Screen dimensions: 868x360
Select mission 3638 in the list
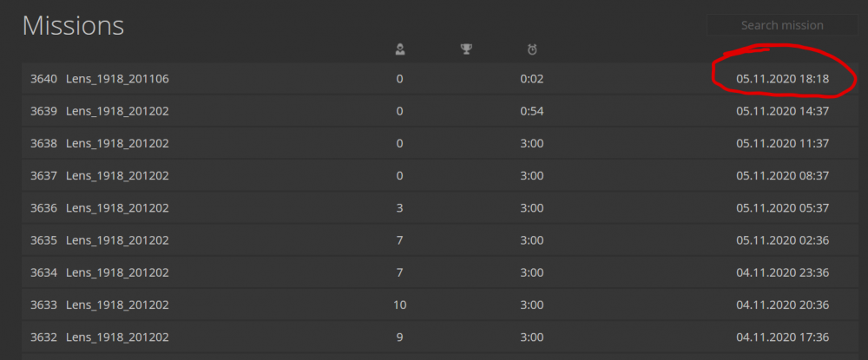(117, 143)
